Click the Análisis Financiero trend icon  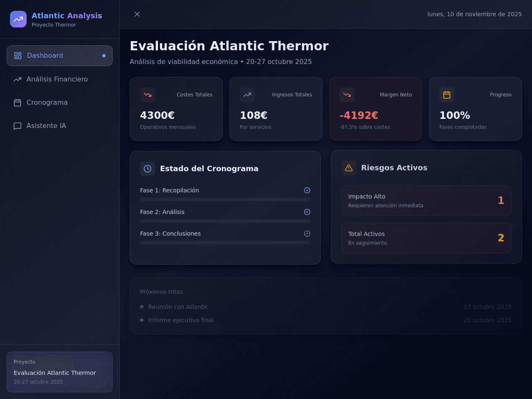click(17, 79)
